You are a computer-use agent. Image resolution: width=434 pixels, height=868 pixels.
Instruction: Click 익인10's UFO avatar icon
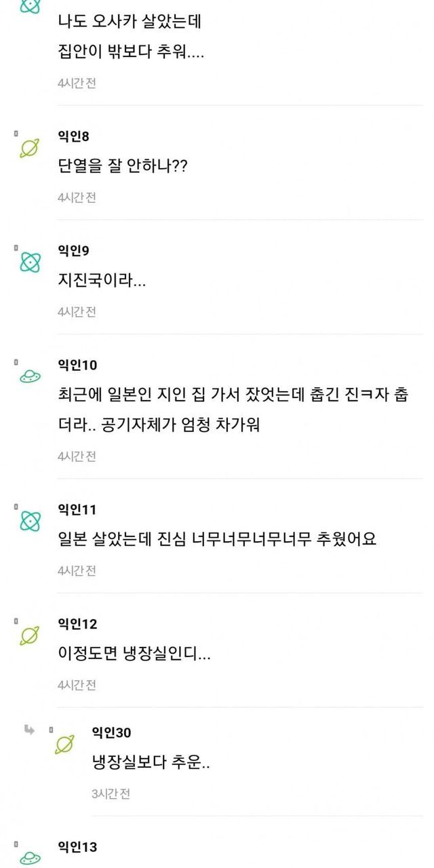30,378
